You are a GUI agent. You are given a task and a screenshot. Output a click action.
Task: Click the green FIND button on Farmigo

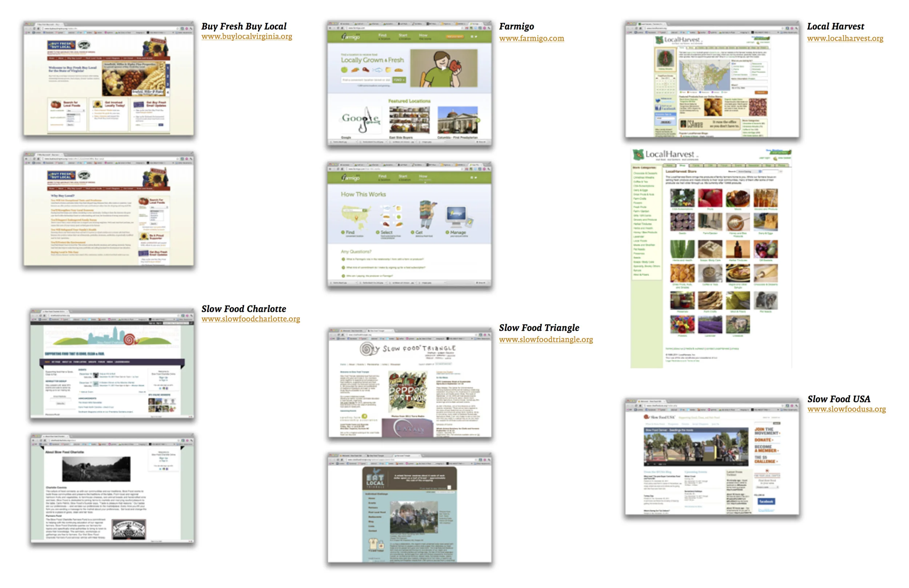click(399, 80)
